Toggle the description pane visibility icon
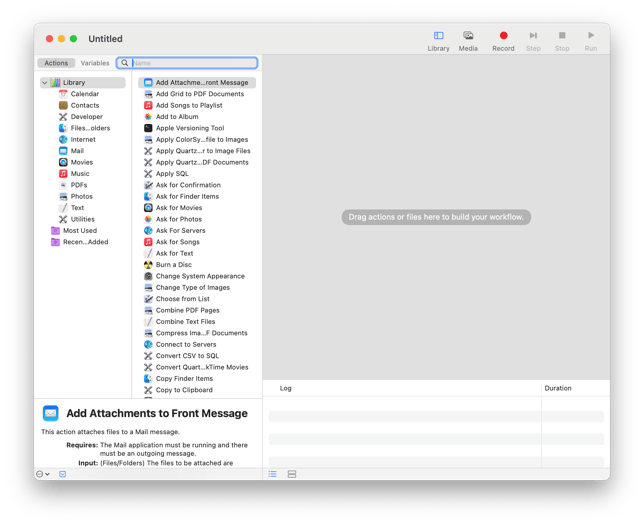This screenshot has height=525, width=644. pos(62,474)
